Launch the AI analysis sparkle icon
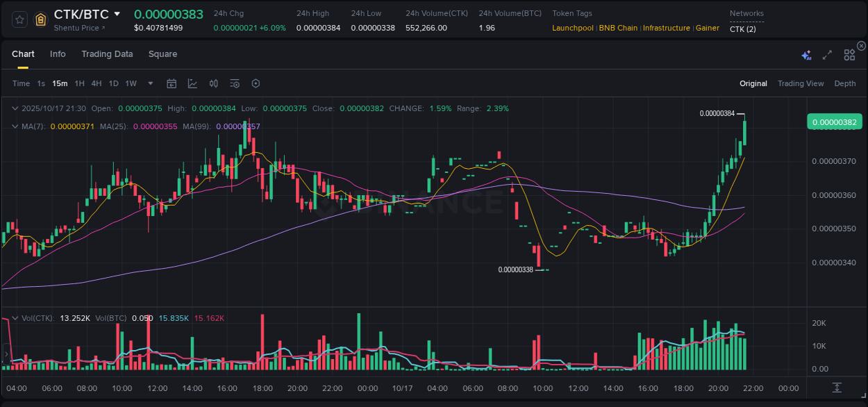This screenshot has width=868, height=407. click(x=806, y=54)
